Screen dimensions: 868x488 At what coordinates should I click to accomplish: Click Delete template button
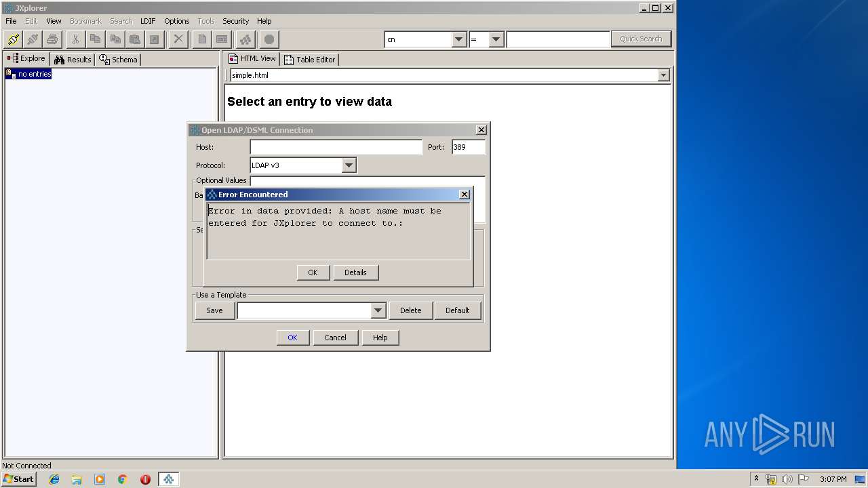pos(410,310)
